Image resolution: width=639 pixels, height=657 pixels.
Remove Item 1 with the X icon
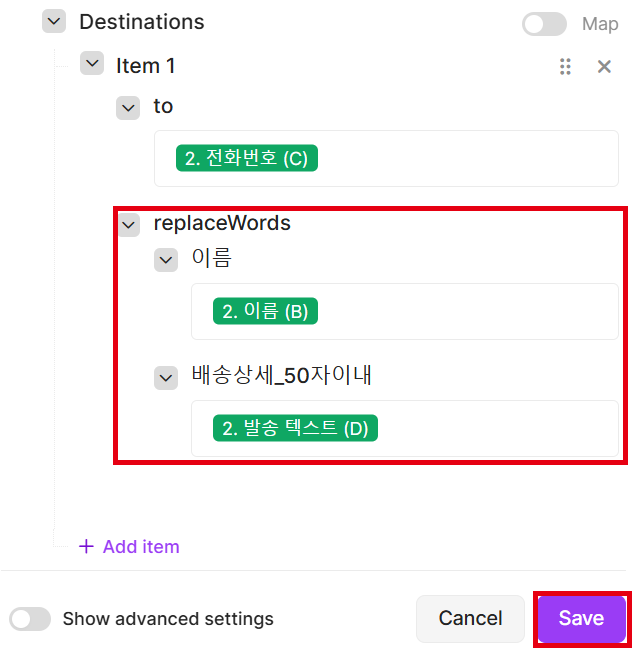604,67
